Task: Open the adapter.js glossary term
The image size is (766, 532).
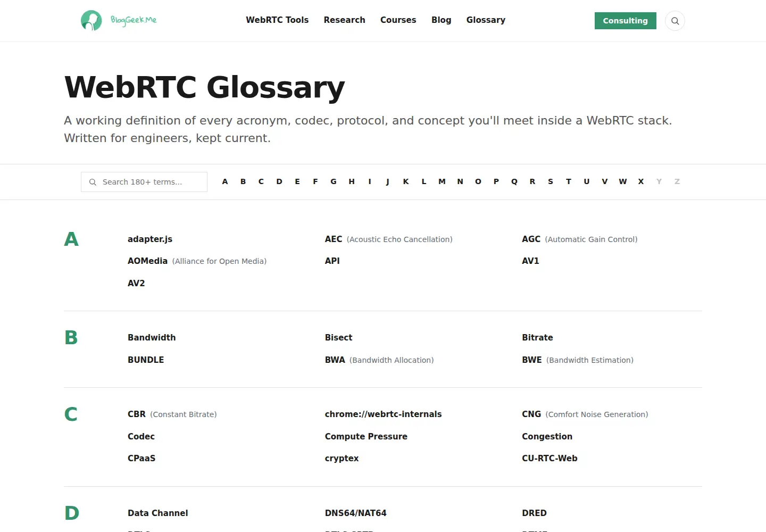Action: coord(150,239)
